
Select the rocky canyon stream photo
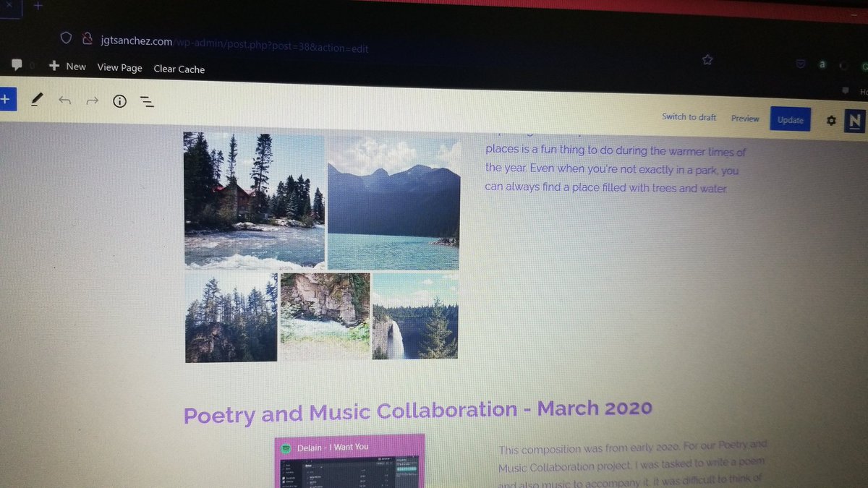[x=325, y=316]
